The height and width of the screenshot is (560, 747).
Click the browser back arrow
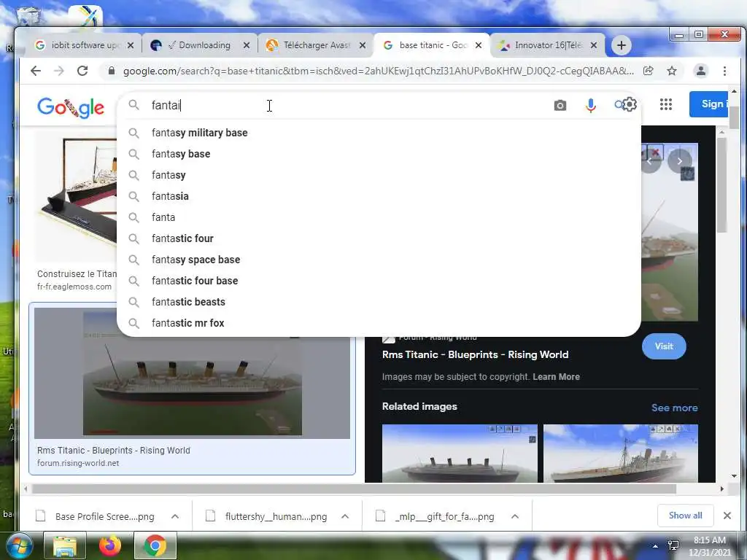coord(36,71)
